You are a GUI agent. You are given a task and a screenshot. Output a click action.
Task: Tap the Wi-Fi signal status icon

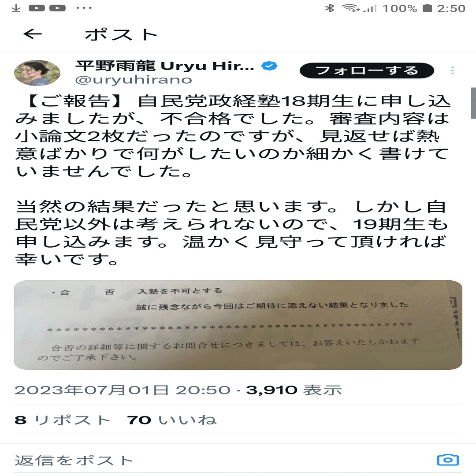[351, 8]
